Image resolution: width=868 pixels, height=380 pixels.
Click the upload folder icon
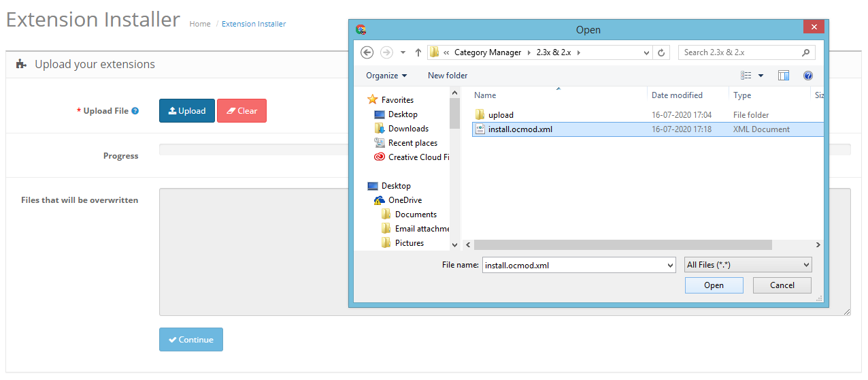click(x=480, y=114)
